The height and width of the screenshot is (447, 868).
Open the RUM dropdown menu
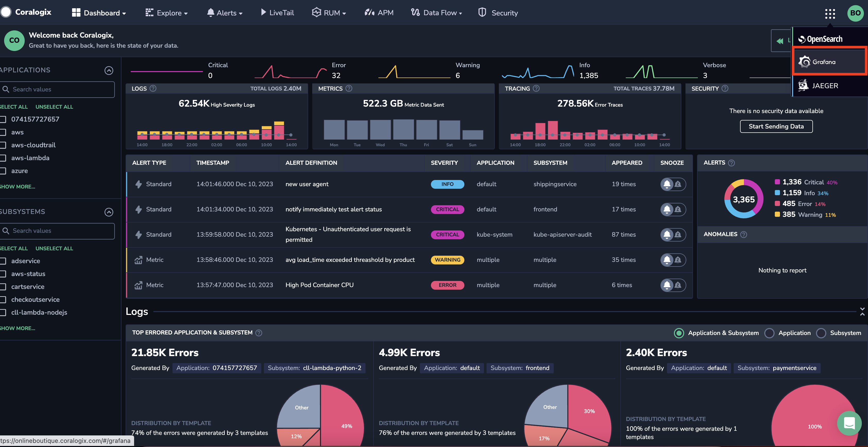[x=329, y=13]
